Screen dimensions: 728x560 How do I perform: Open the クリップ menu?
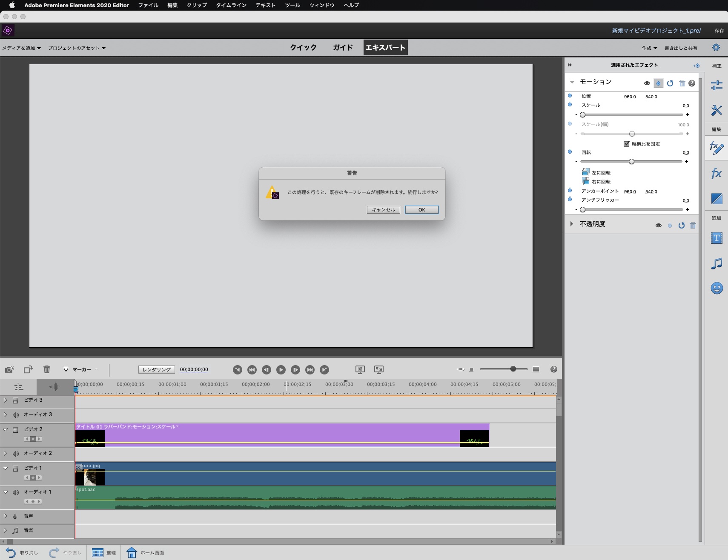(x=197, y=5)
